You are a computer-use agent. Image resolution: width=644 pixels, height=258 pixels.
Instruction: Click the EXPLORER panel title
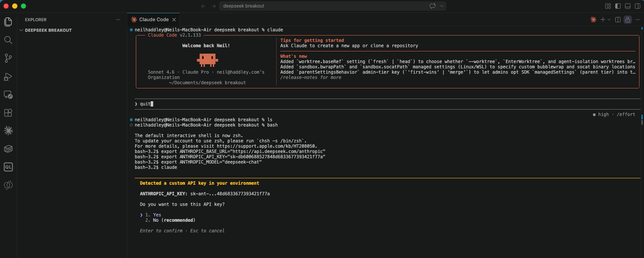pyautogui.click(x=36, y=20)
